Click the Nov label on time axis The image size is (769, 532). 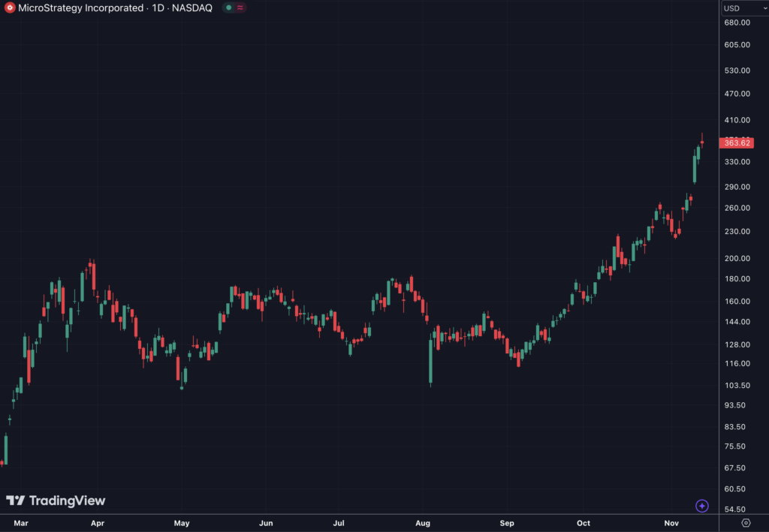(671, 523)
